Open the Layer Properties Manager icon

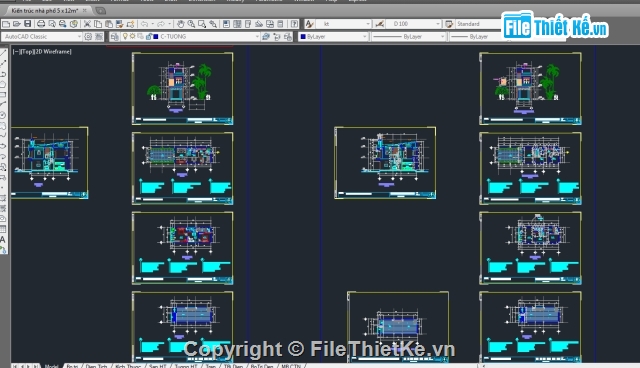(114, 37)
